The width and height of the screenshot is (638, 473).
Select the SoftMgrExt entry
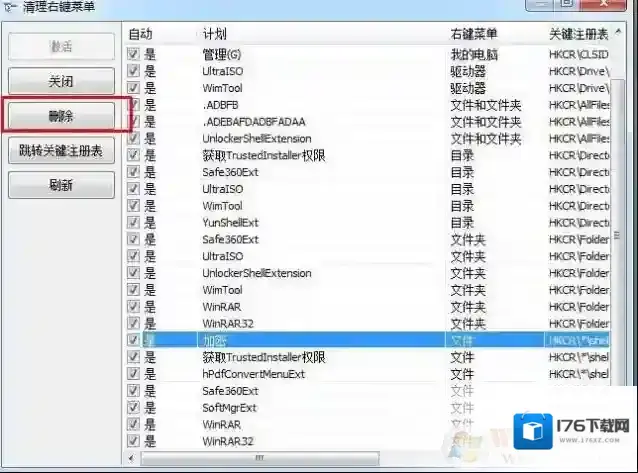[x=229, y=408]
